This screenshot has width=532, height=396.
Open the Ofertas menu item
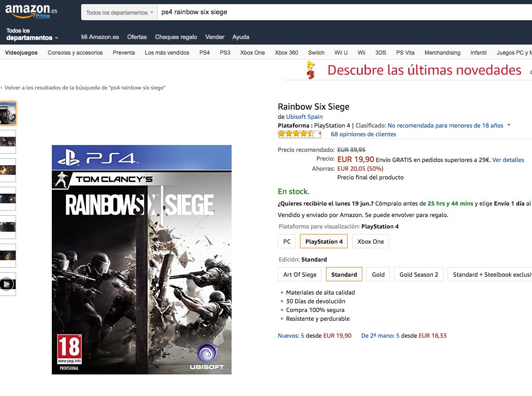point(137,37)
